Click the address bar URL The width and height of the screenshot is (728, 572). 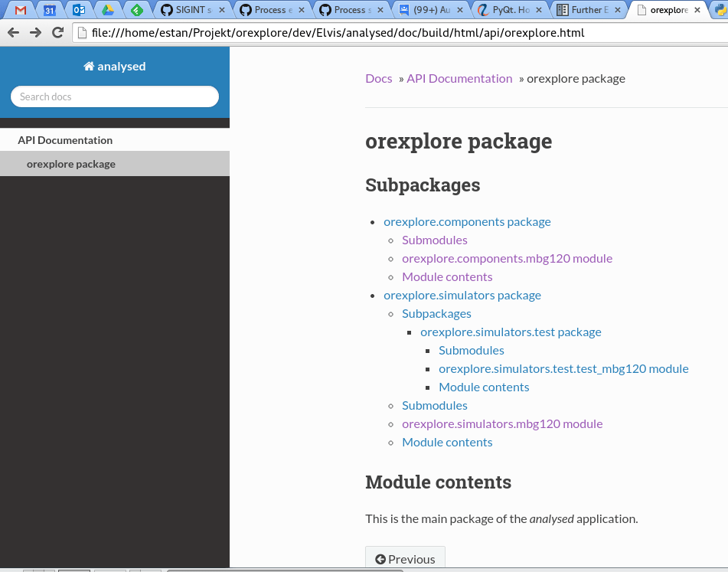pyautogui.click(x=338, y=33)
